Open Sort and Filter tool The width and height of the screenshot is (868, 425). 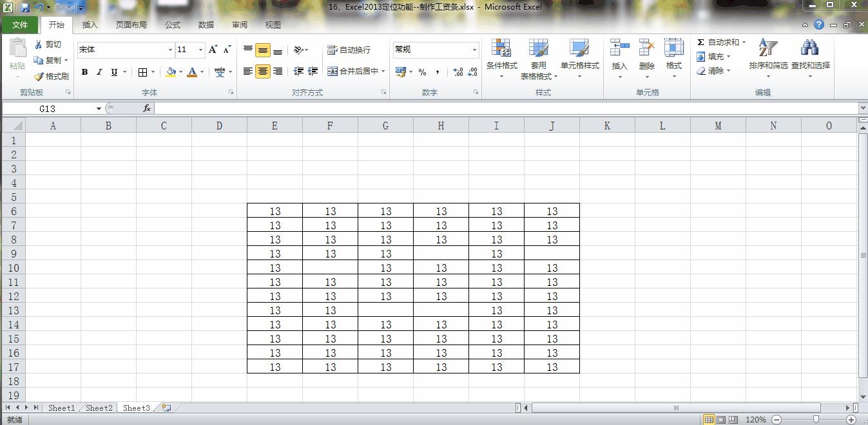point(767,49)
